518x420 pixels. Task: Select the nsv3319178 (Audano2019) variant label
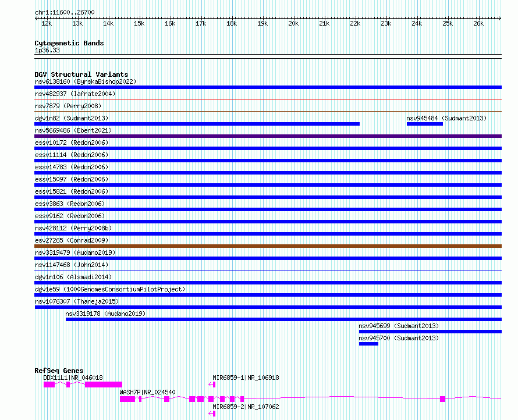(105, 314)
